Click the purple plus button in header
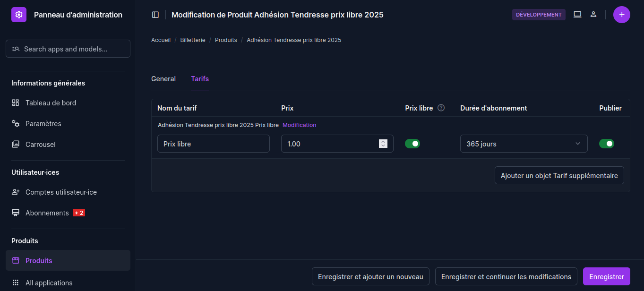The height and width of the screenshot is (291, 644). (x=621, y=15)
